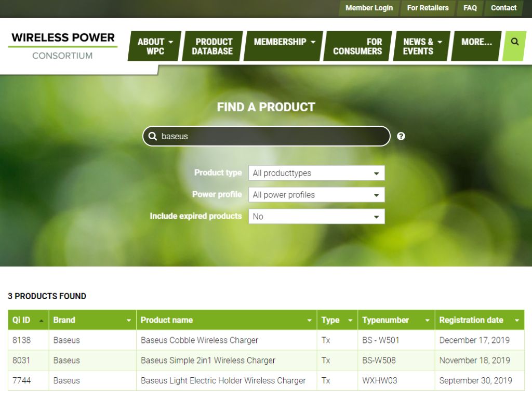Go to the Contact page
Viewport: 532px width, 399px height.
click(x=503, y=8)
